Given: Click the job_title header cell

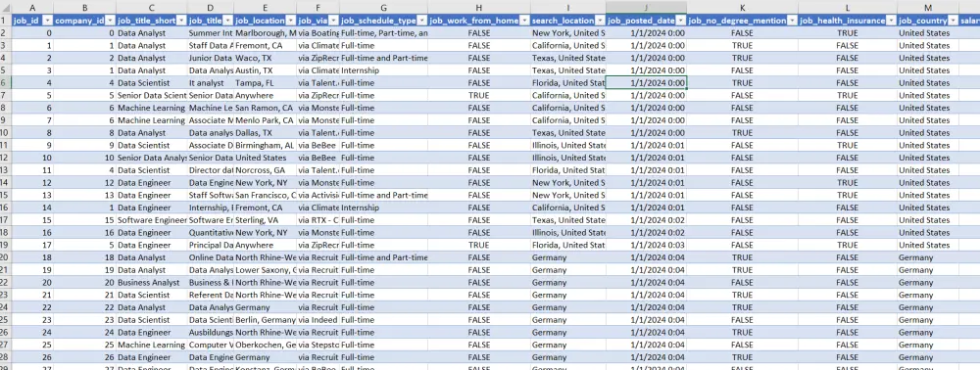Looking at the screenshot, I should click(211, 21).
